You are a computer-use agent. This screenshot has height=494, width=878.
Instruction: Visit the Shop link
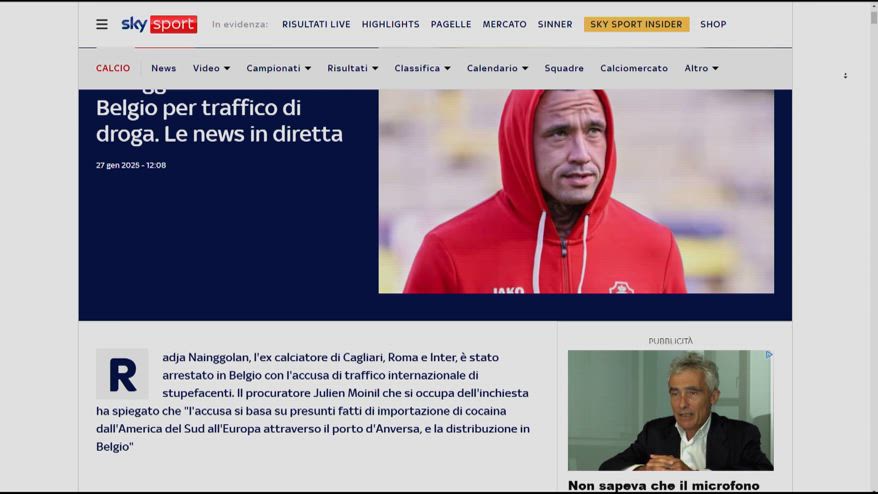click(x=713, y=24)
